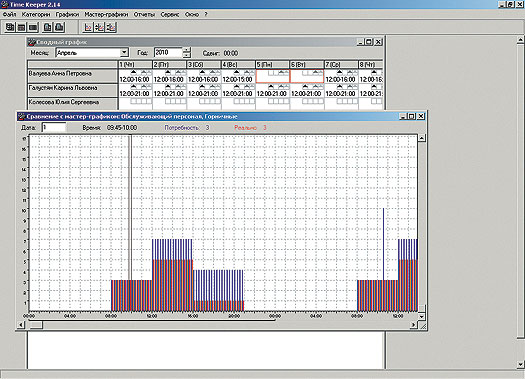Minimize the Сравнение с мастер-графиком window
Image resolution: width=525 pixels, height=379 pixels.
(x=403, y=116)
